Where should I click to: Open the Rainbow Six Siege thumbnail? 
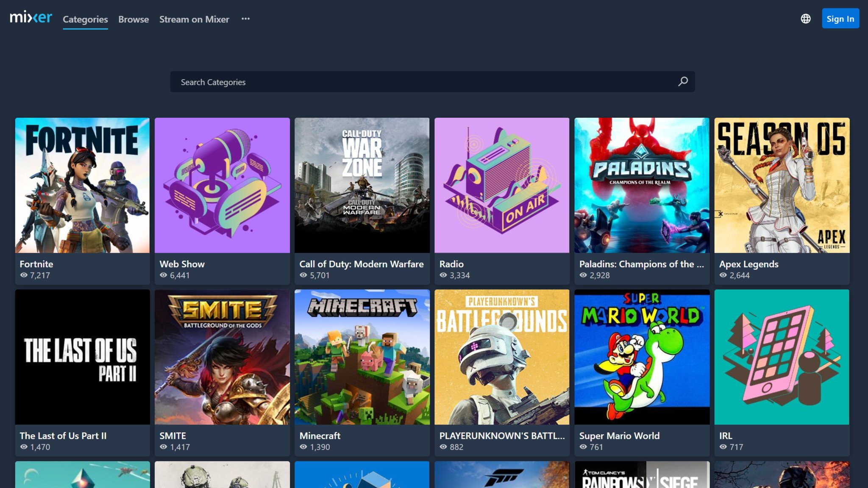[642, 474]
